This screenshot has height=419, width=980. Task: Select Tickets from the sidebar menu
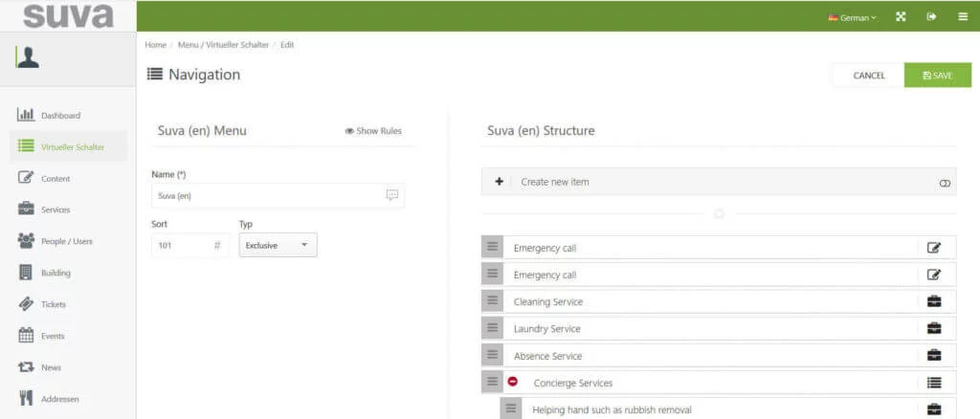pos(54,304)
